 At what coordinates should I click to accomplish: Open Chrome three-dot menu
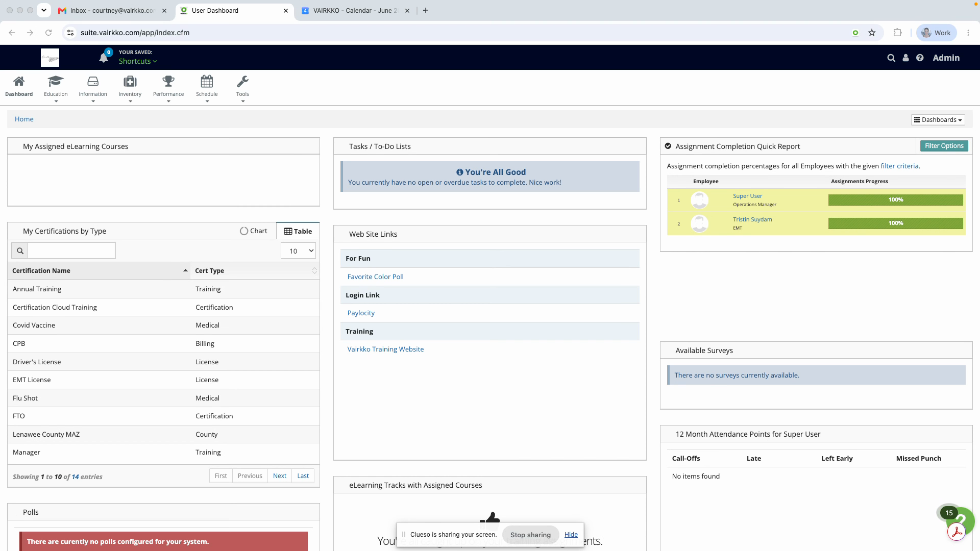click(x=968, y=33)
